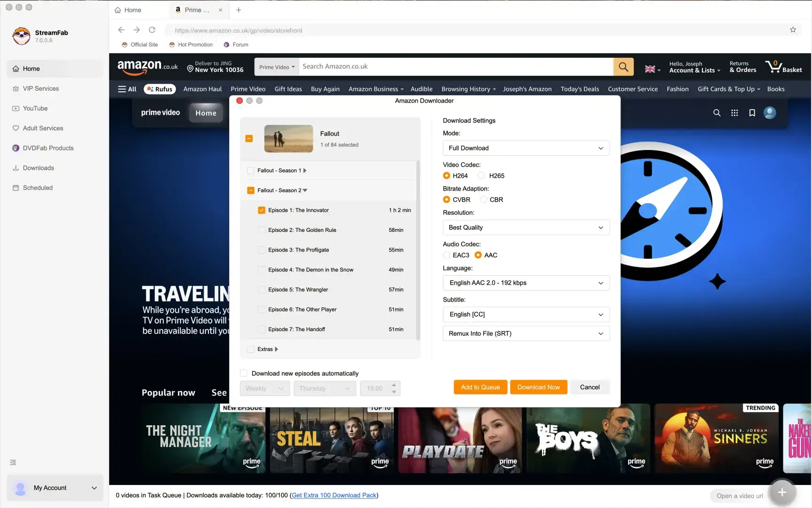Expand Fallout - Season 1 arrow
Screen dimensions: 812x508
coord(305,170)
